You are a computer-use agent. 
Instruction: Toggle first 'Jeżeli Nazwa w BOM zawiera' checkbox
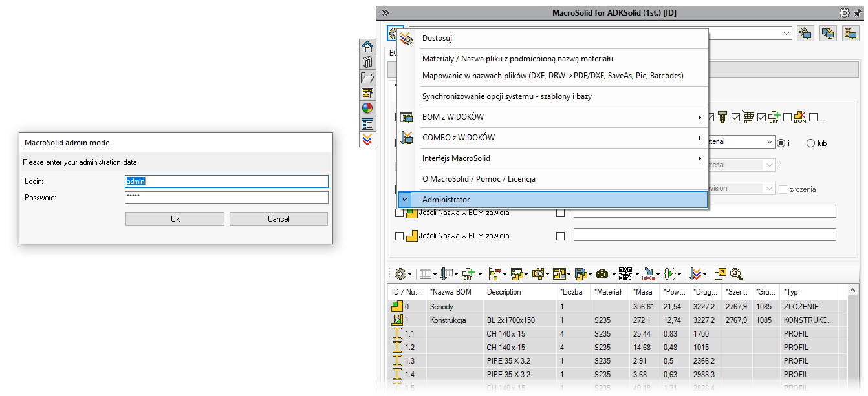click(x=399, y=213)
